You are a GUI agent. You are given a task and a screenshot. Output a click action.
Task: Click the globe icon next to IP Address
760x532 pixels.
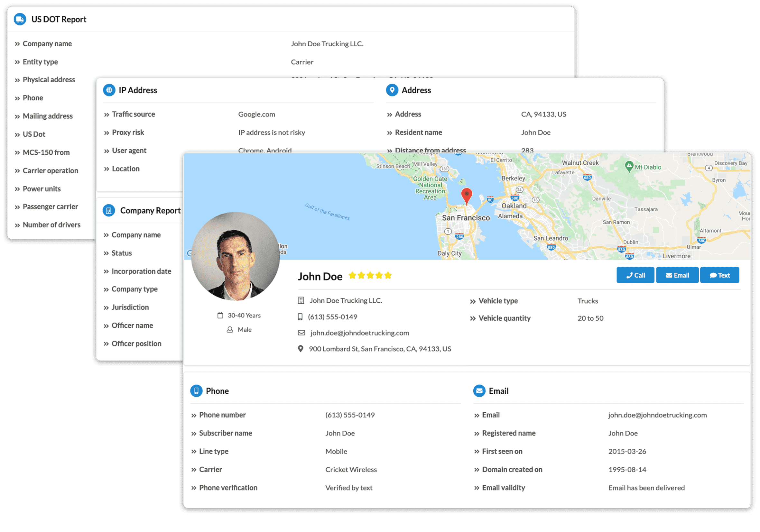(x=109, y=90)
